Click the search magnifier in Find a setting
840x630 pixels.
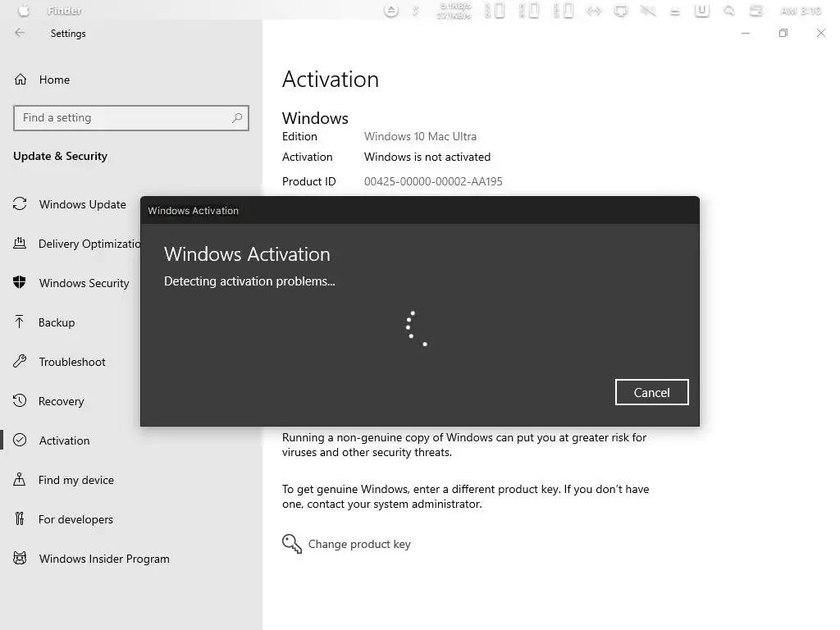pyautogui.click(x=237, y=118)
